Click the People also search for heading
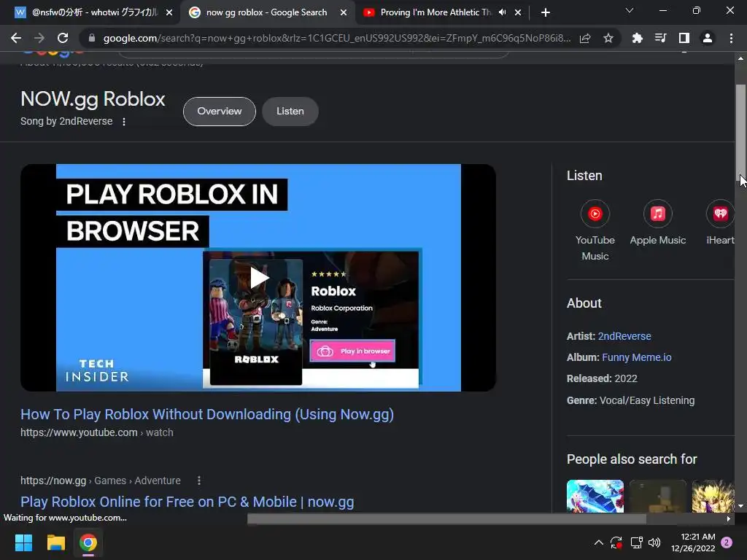 point(632,459)
